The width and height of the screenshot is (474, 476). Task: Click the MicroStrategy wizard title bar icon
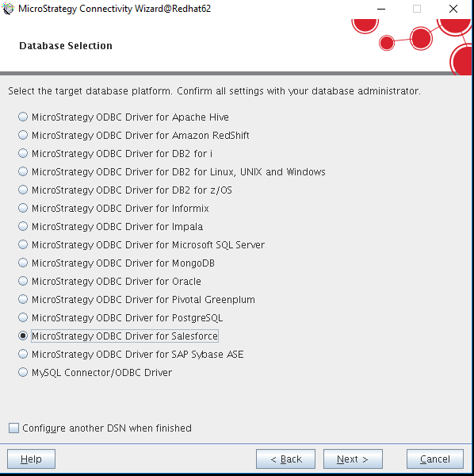click(8, 9)
